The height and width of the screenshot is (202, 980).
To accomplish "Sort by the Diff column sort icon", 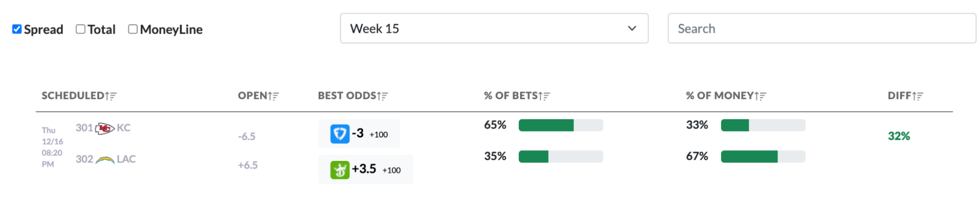I will tap(917, 96).
